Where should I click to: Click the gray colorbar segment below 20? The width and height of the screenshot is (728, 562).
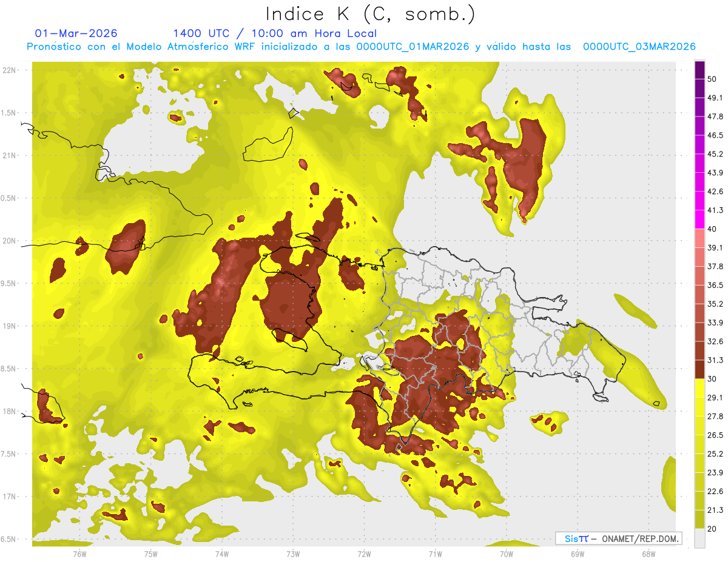pyautogui.click(x=699, y=538)
